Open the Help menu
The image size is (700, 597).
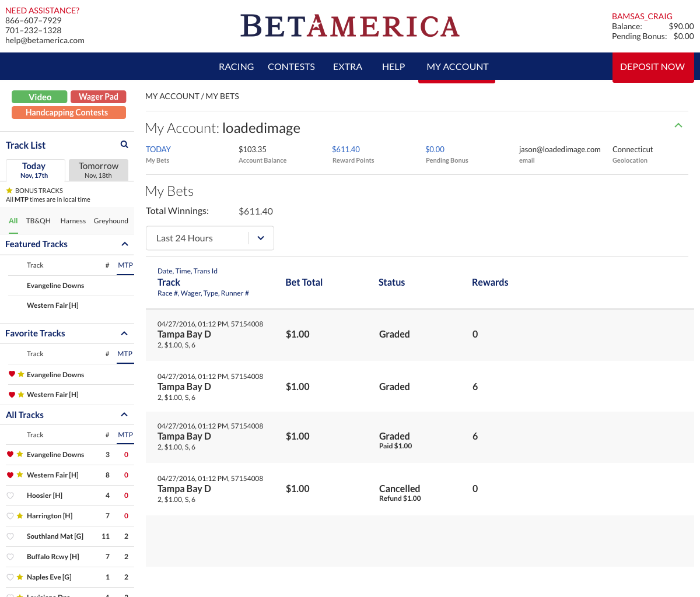click(x=394, y=66)
